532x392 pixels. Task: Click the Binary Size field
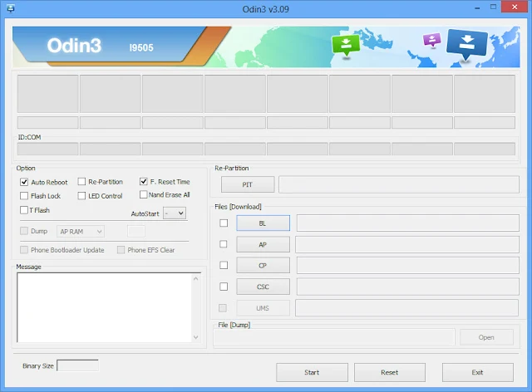(77, 365)
